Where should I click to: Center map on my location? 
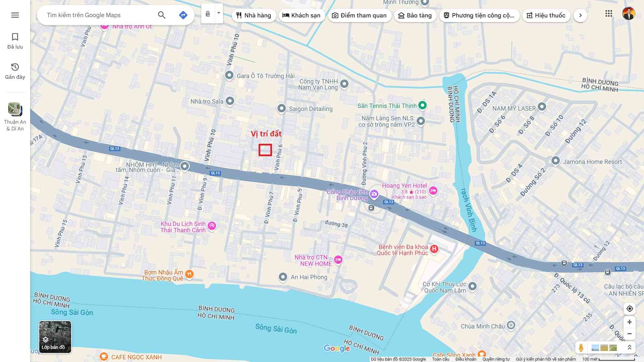629,309
